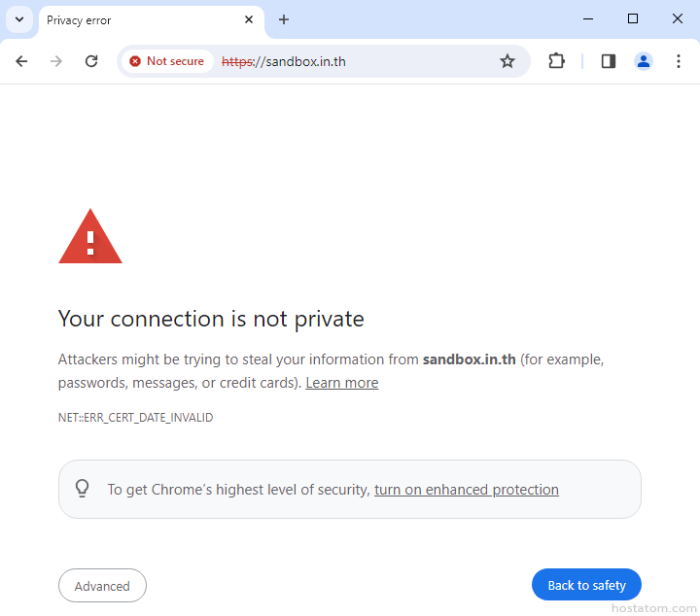
Task: Click the forward navigation arrow
Action: point(56,61)
